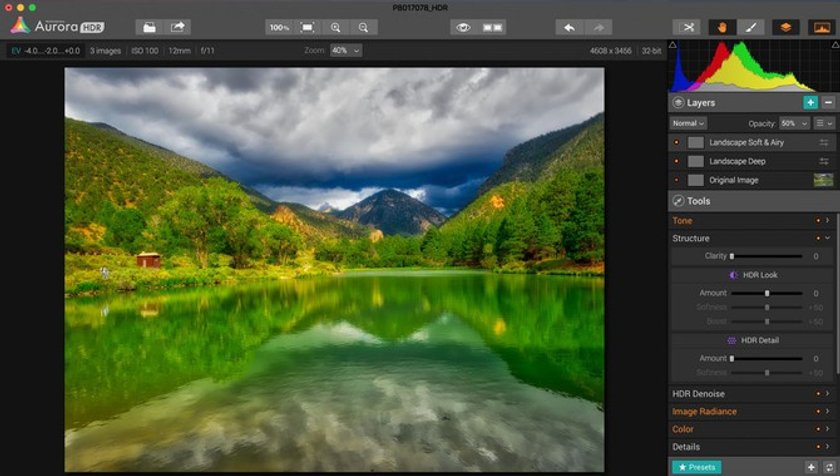
Task: Toggle the histogram display icon in toolbar
Action: [x=822, y=27]
